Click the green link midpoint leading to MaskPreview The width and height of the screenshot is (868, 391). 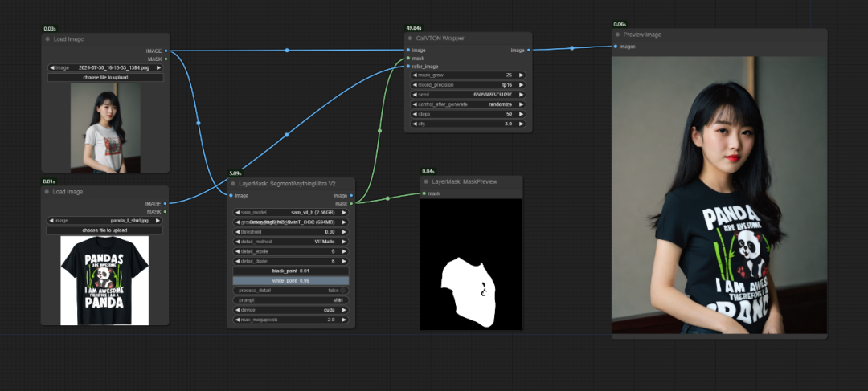[387, 198]
